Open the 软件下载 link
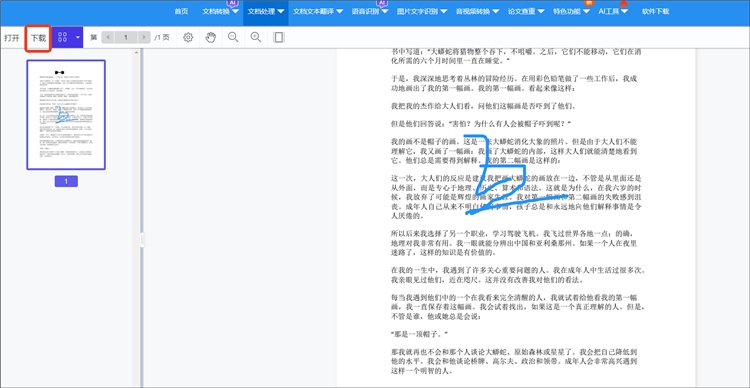The height and width of the screenshot is (388, 750). pos(655,11)
